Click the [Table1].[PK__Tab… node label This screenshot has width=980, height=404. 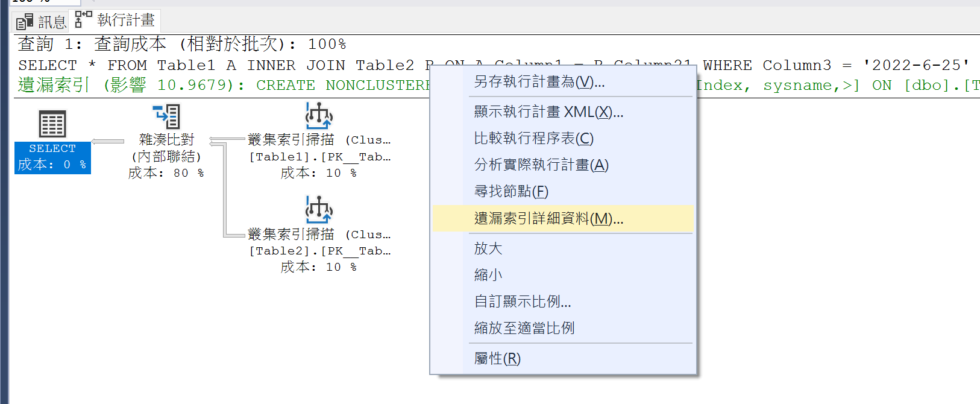(319, 157)
